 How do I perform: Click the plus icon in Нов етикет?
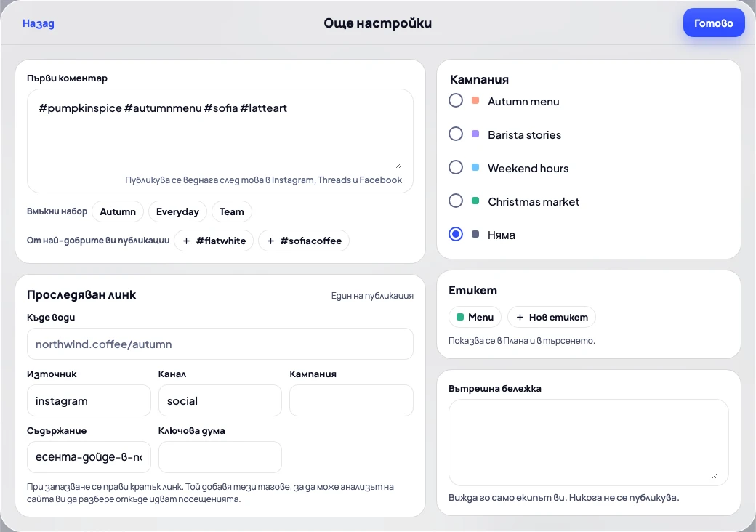(520, 317)
